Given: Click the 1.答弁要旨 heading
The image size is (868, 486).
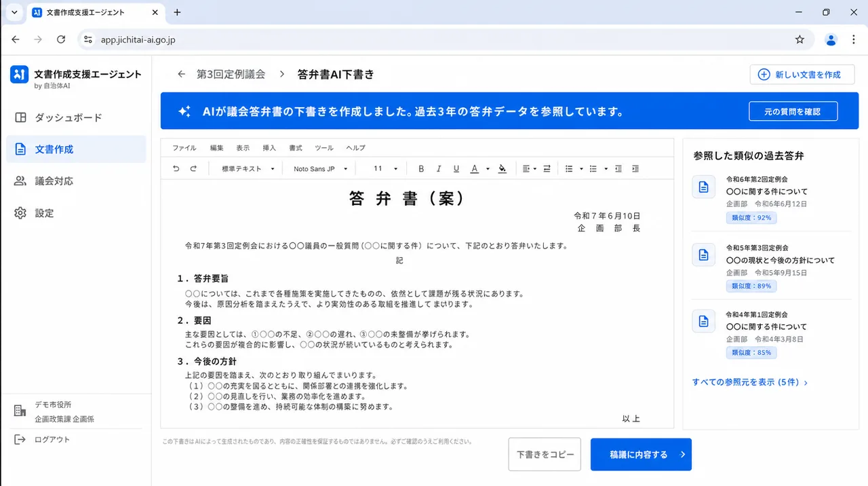Looking at the screenshot, I should click(203, 278).
